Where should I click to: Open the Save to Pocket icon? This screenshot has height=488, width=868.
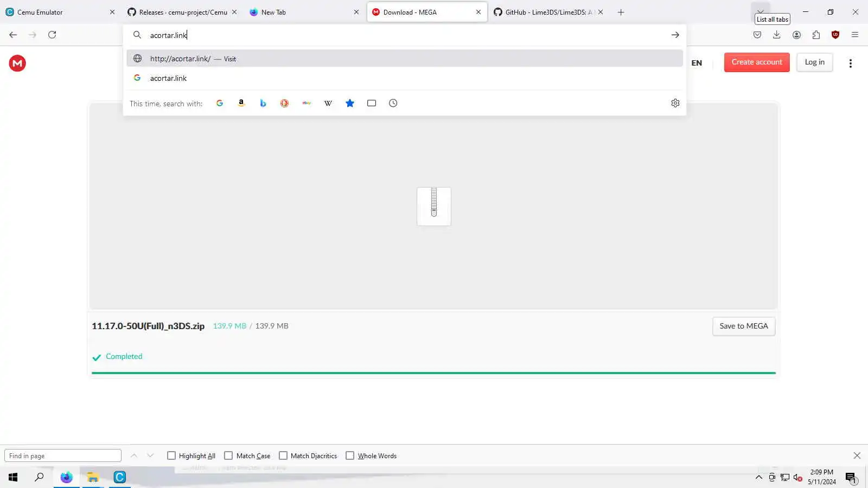tap(757, 35)
